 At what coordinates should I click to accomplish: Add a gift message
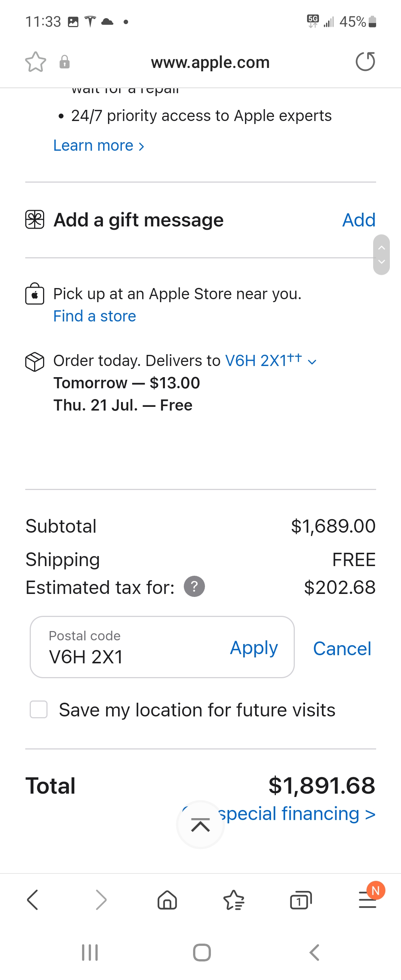click(x=358, y=220)
